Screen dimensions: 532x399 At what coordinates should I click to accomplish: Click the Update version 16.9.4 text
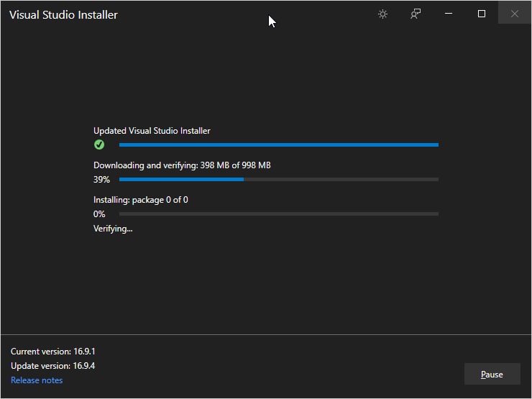[52, 366]
